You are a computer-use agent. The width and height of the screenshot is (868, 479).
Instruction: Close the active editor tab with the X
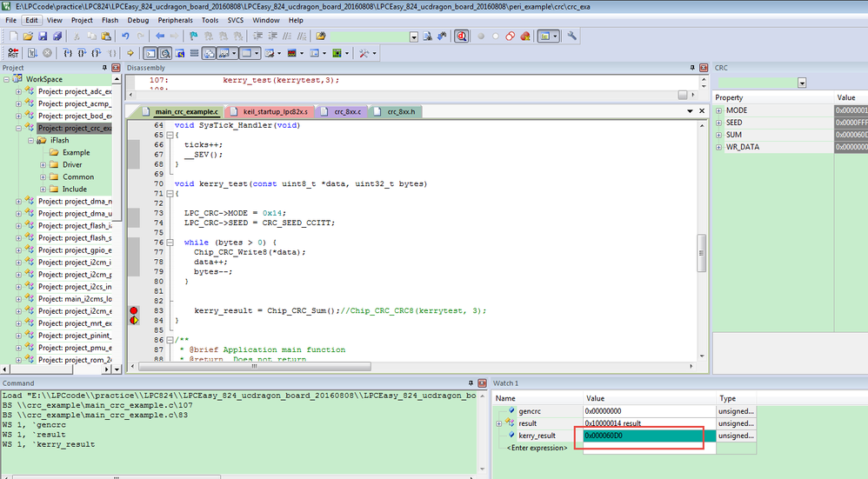pyautogui.click(x=702, y=110)
